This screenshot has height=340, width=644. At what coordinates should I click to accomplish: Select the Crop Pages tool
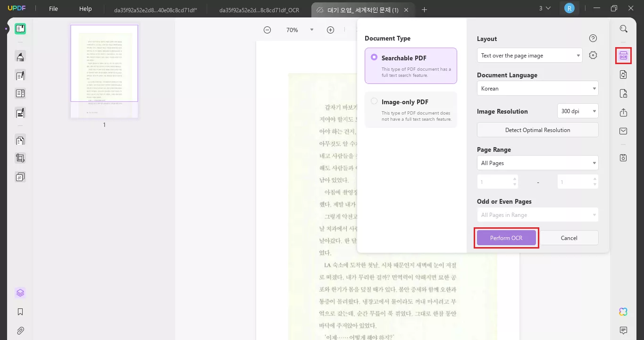point(20,158)
